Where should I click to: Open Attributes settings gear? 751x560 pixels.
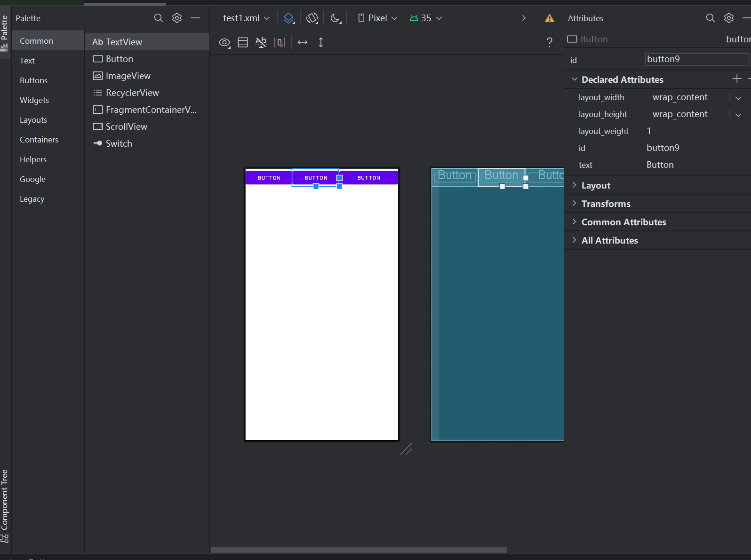(729, 18)
